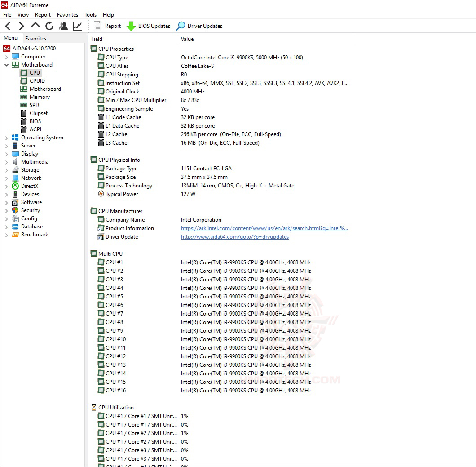Expand the Network tree node

point(6,178)
